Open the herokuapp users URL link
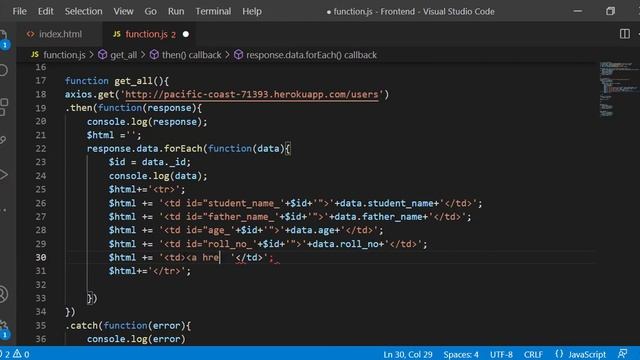 click(x=251, y=94)
